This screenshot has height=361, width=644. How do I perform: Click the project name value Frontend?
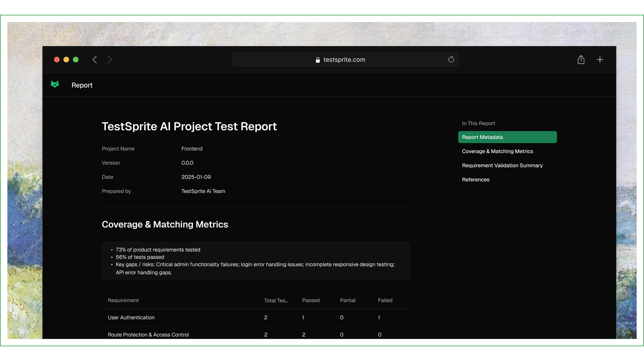point(192,149)
